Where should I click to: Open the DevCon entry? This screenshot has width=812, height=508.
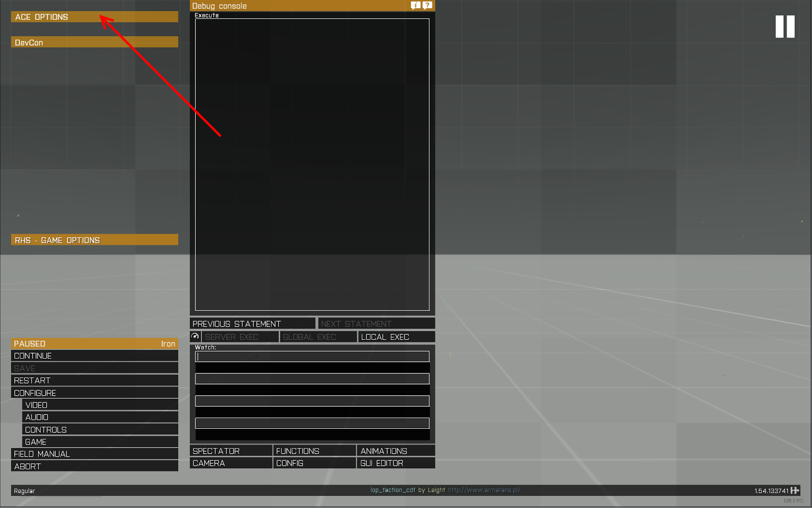tap(94, 42)
